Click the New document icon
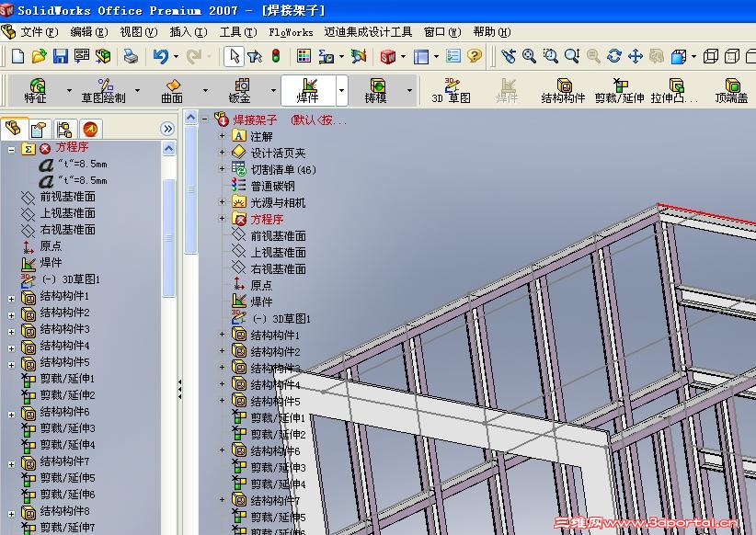Viewport: 756px width, 535px height. [x=17, y=56]
